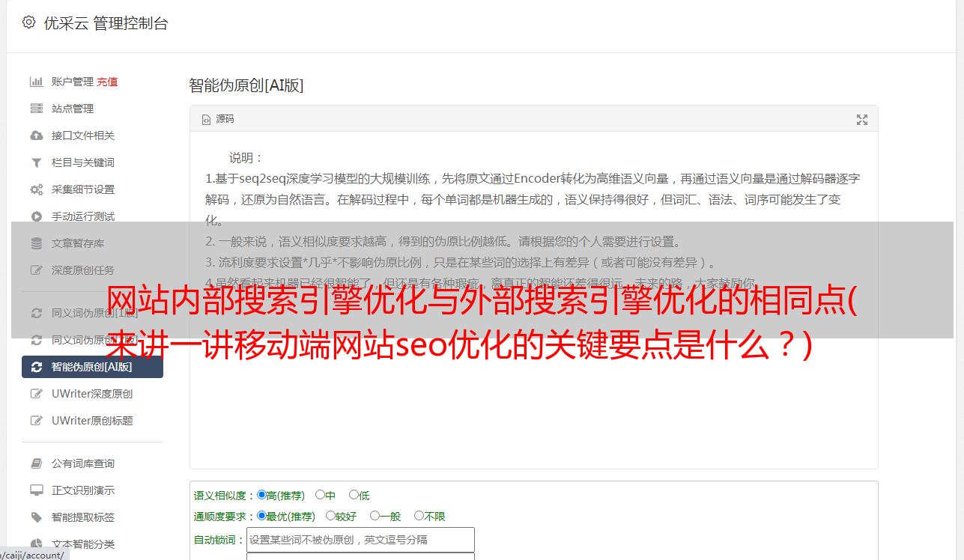The width and height of the screenshot is (964, 560).
Task: Choose 通顺度要求 不限 radio option
Action: click(419, 516)
